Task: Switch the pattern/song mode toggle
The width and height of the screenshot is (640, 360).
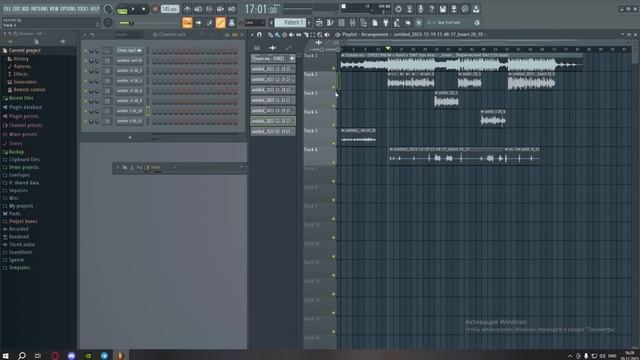Action: tap(122, 9)
